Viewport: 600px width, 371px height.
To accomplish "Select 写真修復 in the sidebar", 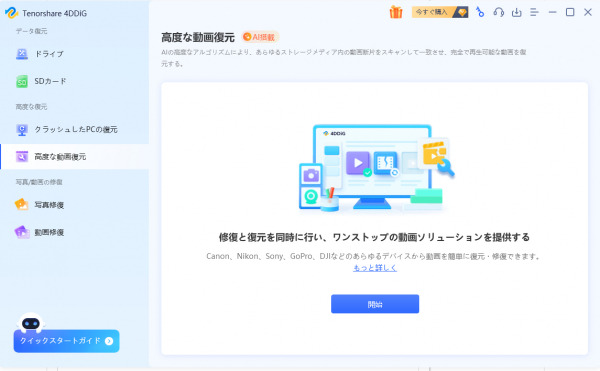I will tap(75, 205).
